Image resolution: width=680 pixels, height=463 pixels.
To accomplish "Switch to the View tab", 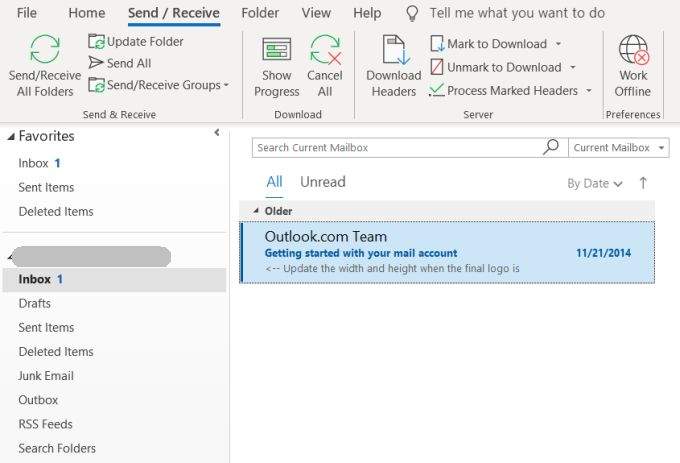I will tap(316, 13).
